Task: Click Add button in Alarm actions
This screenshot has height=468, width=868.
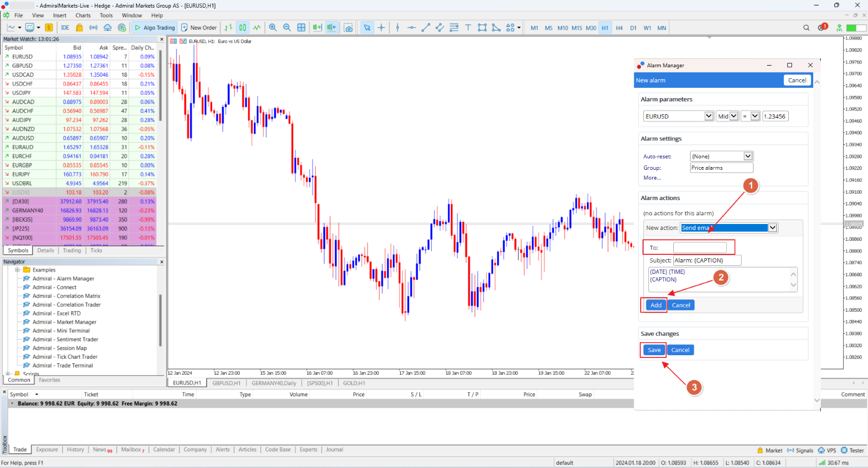Action: coord(656,305)
